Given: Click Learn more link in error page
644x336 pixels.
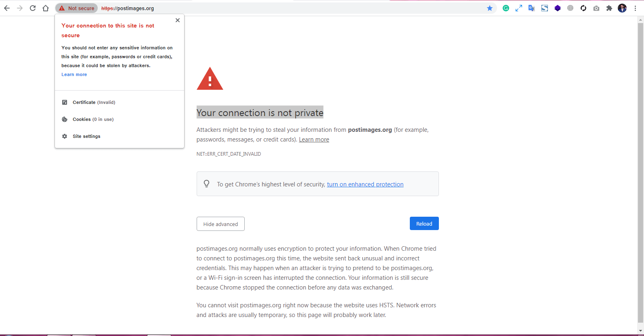Looking at the screenshot, I should (314, 139).
